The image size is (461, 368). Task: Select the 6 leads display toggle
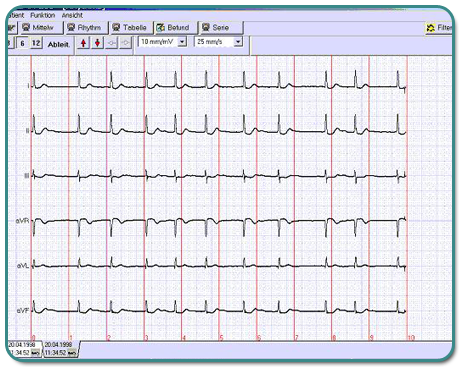(x=22, y=43)
